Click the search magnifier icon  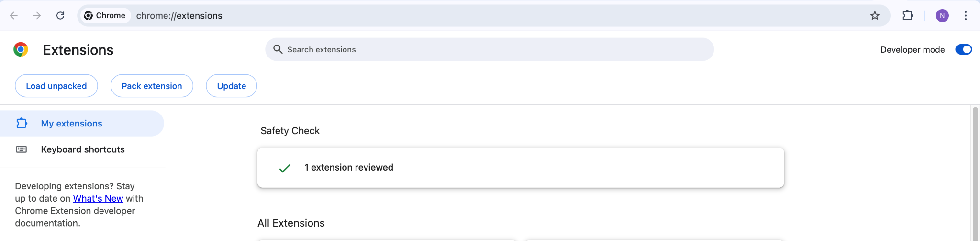278,49
